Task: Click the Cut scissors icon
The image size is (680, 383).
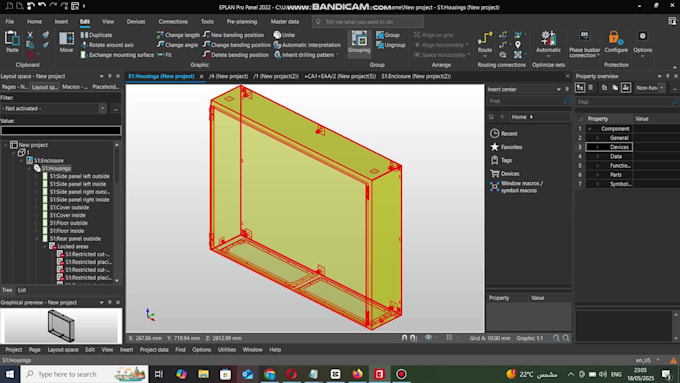Action: [30, 35]
